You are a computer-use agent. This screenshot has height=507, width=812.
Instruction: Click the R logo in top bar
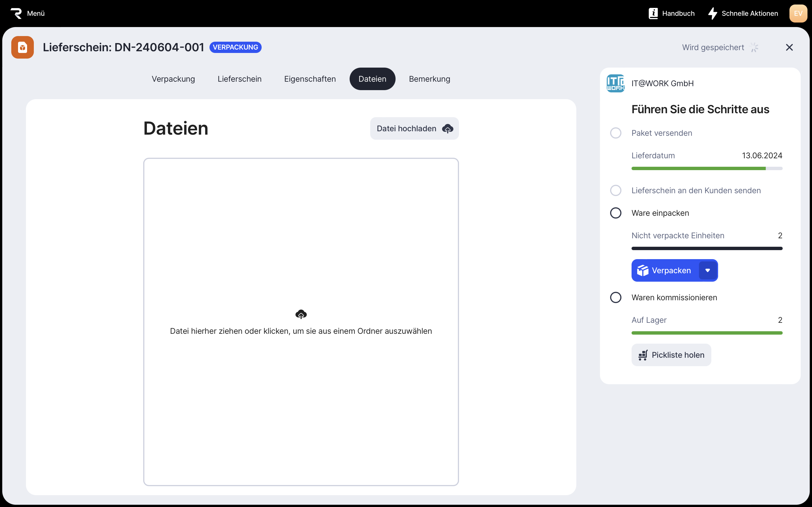(16, 14)
